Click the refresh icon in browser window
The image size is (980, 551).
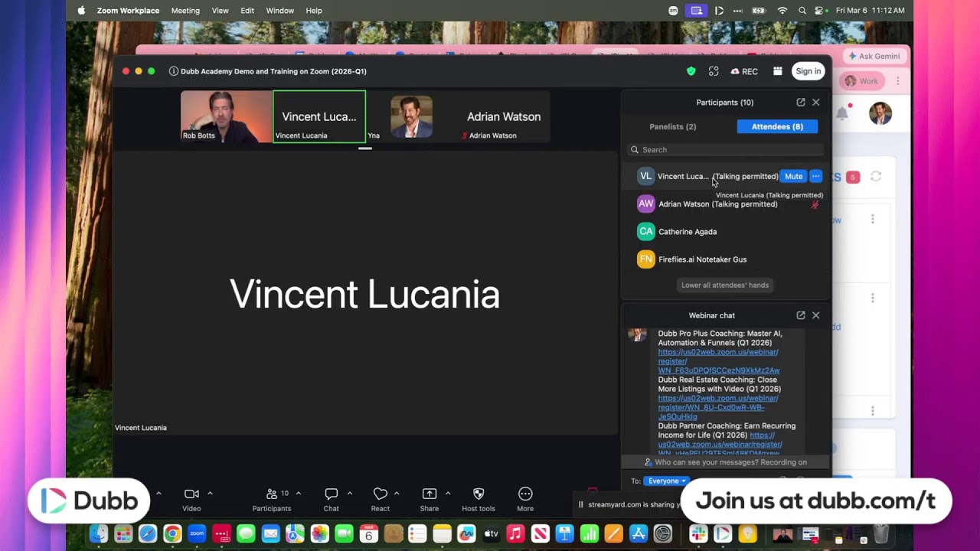point(876,177)
